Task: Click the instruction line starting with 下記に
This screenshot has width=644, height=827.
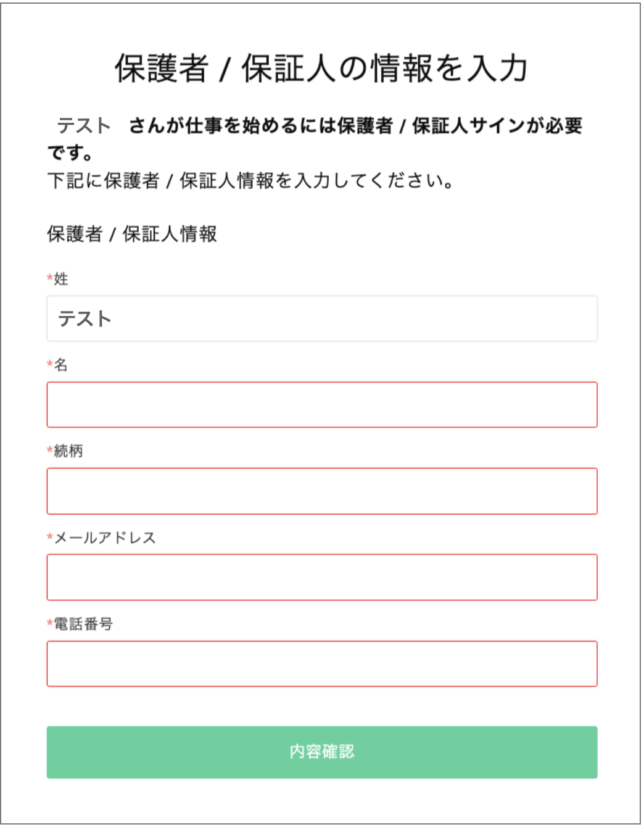Action: point(251,181)
